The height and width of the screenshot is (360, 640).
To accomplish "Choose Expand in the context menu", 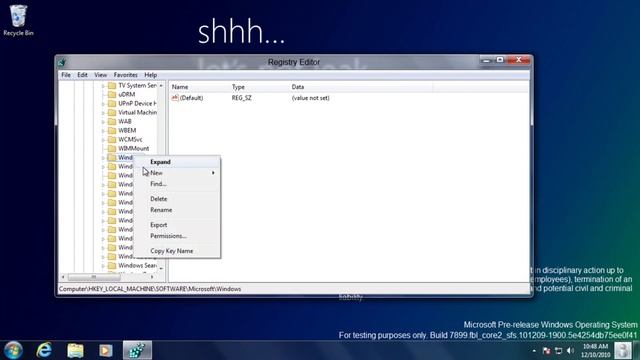I will [177, 162].
